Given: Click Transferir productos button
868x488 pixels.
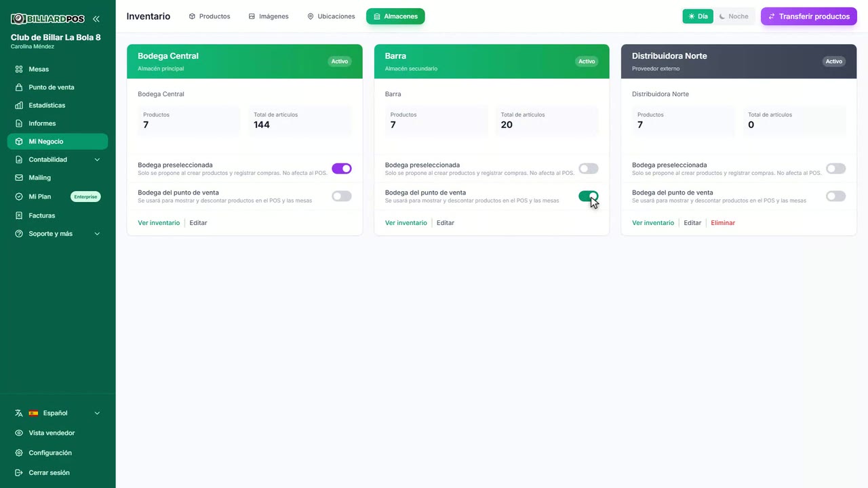Looking at the screenshot, I should click(809, 16).
